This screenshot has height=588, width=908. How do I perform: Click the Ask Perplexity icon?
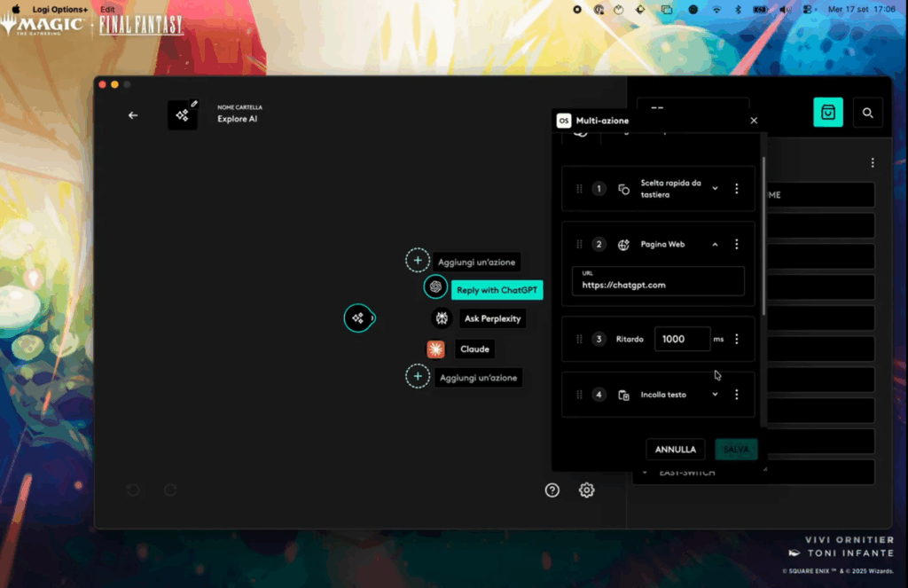point(441,318)
